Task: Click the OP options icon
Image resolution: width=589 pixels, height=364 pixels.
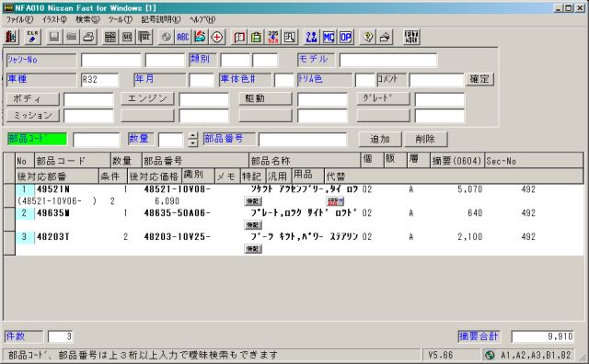Action: [346, 37]
